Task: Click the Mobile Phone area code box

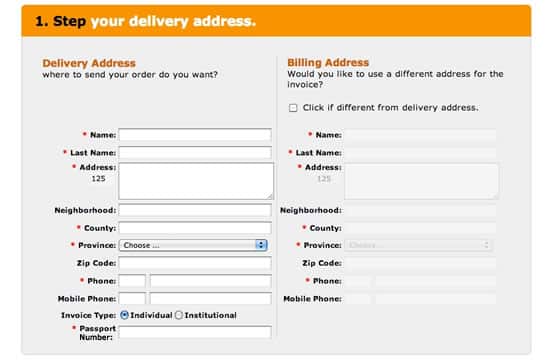Action: [132, 299]
